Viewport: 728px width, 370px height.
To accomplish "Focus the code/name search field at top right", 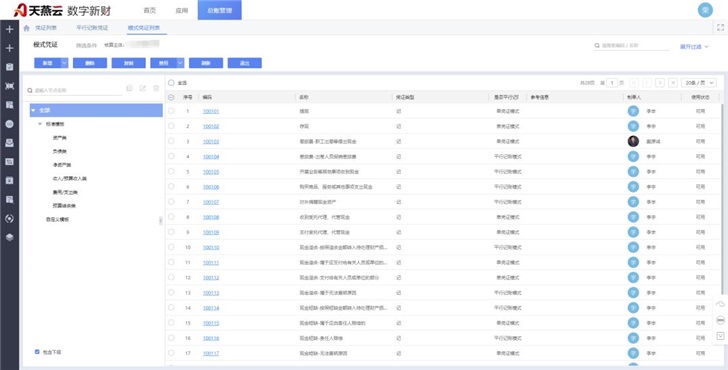I will click(631, 45).
